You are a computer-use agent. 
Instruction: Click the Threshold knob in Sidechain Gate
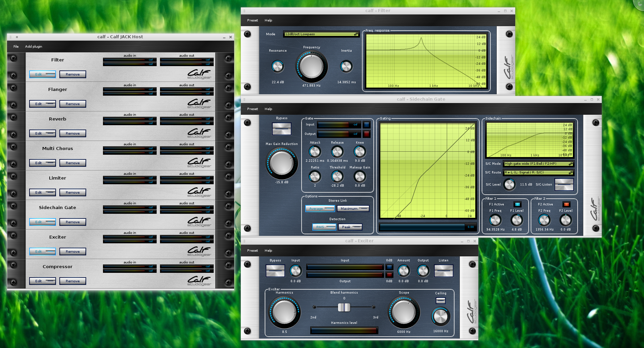(337, 177)
